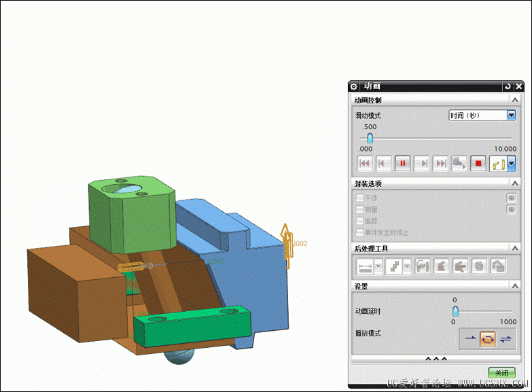Open the dropdown beside the design position icon
The width and height of the screenshot is (532, 392).
pos(512,164)
